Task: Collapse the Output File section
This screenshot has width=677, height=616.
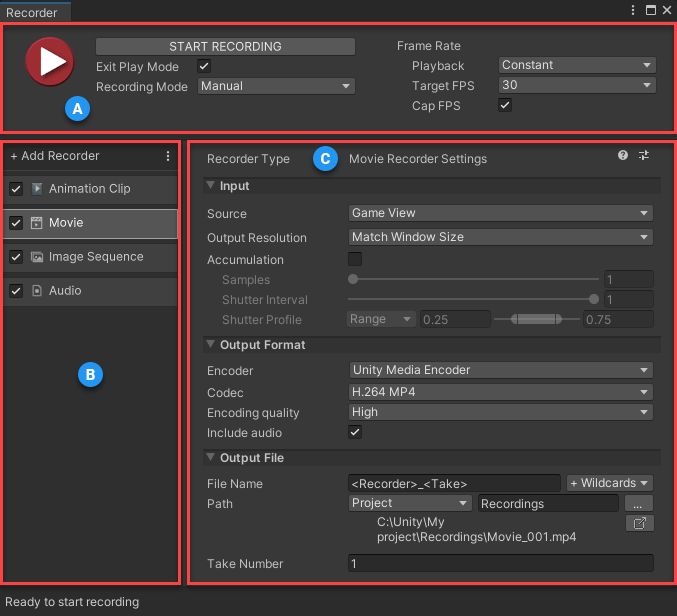Action: coord(210,457)
